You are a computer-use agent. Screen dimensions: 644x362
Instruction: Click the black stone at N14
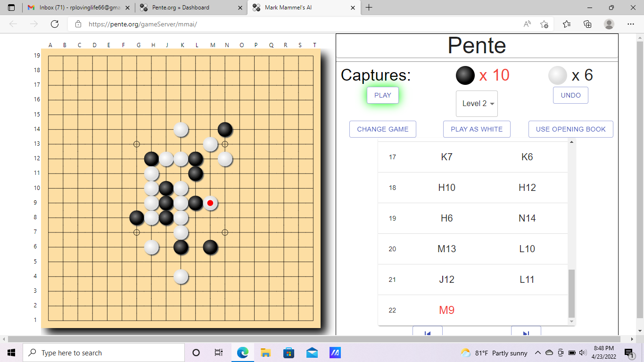pos(225,129)
